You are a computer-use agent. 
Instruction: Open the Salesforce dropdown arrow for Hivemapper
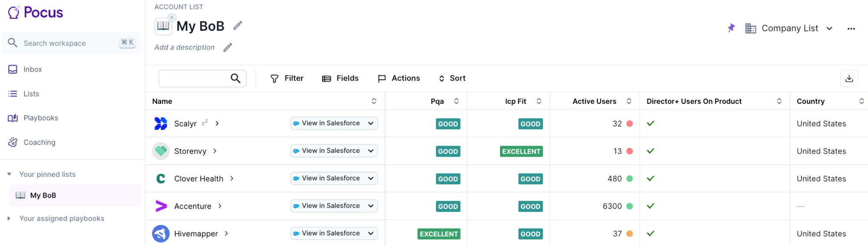point(371,233)
